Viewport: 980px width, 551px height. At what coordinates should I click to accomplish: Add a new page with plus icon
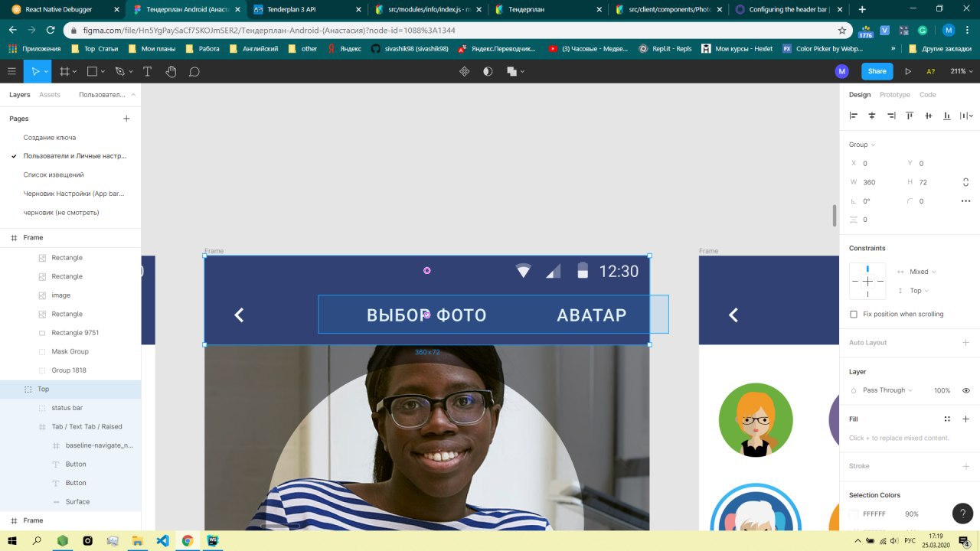click(x=126, y=119)
